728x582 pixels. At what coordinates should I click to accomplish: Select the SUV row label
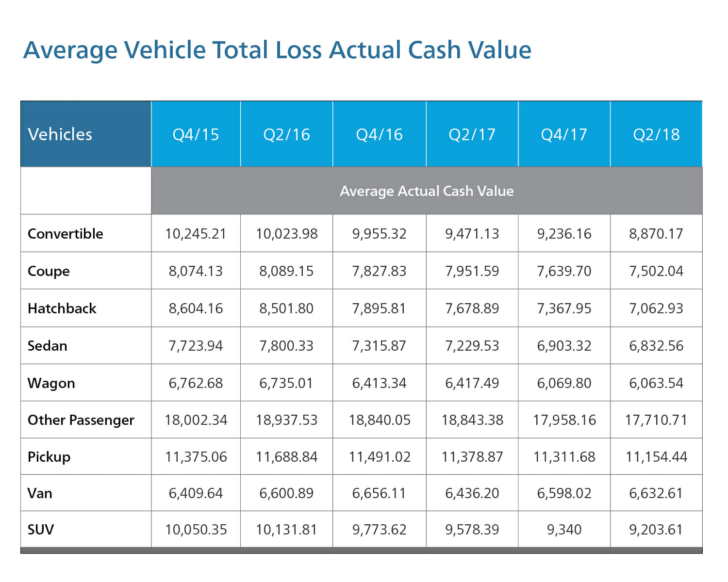click(41, 530)
